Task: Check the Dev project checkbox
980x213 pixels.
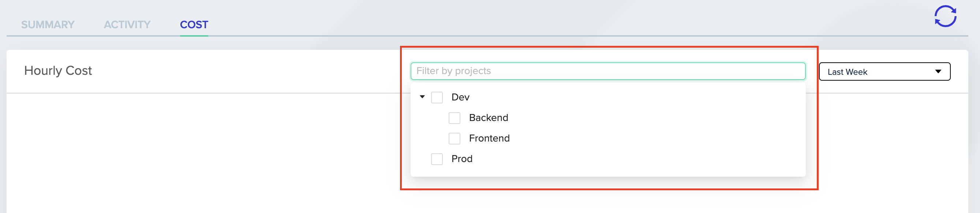Action: pos(437,97)
